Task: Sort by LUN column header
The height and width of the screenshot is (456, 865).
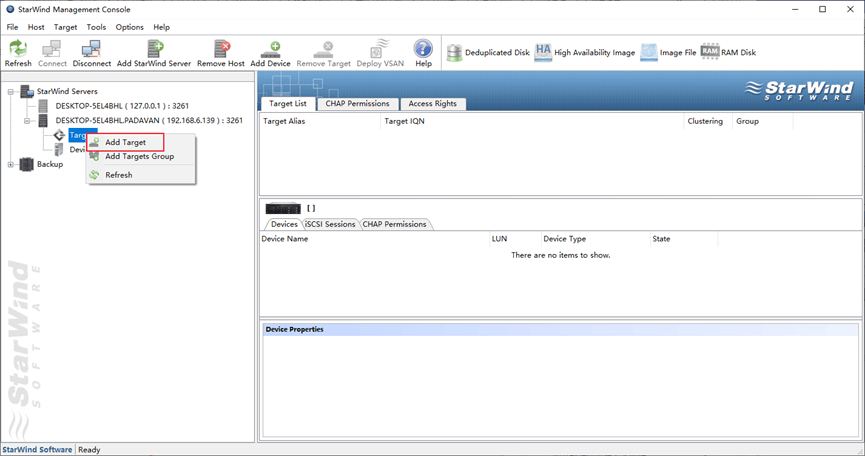Action: (515, 239)
